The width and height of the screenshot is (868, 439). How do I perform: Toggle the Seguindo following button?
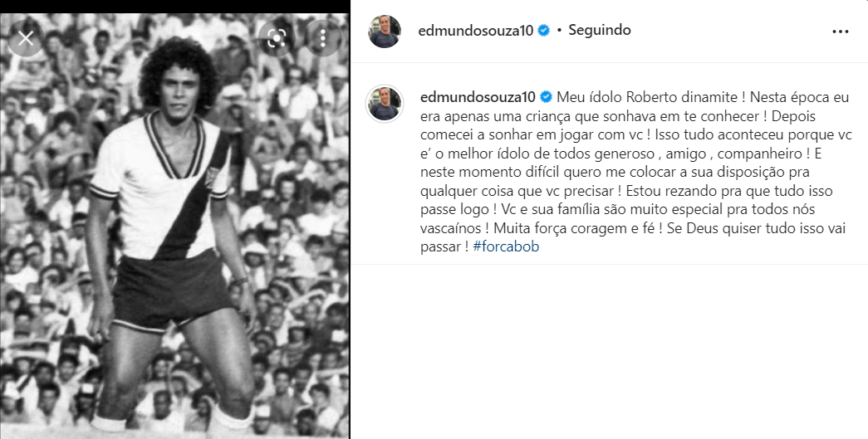pyautogui.click(x=600, y=30)
